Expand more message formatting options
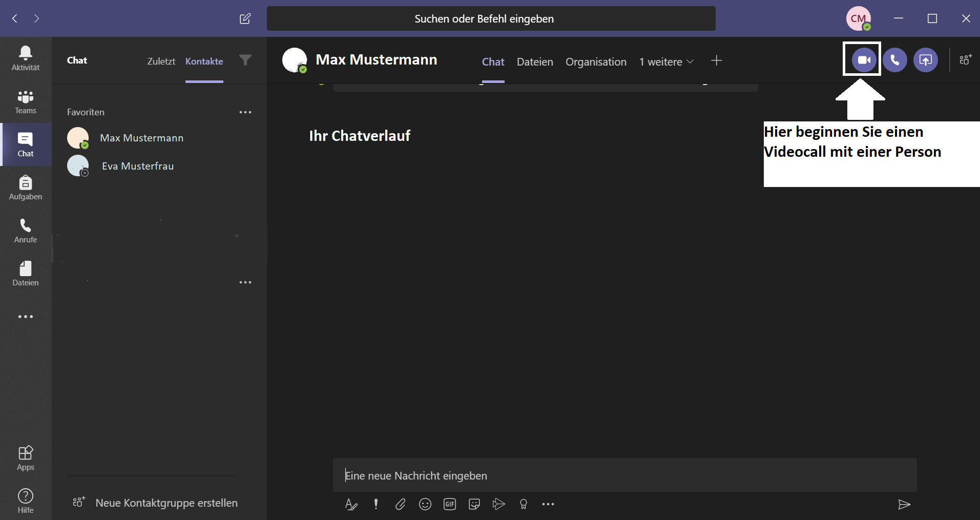 point(548,504)
